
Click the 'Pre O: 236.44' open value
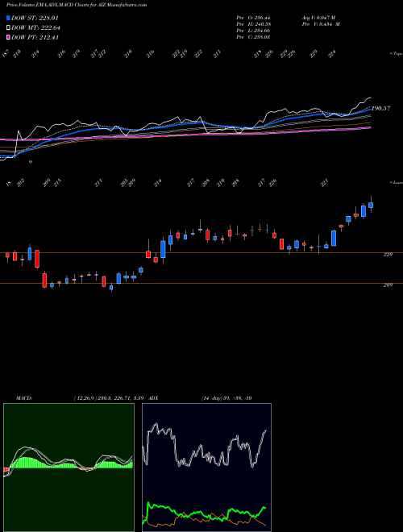[253, 18]
